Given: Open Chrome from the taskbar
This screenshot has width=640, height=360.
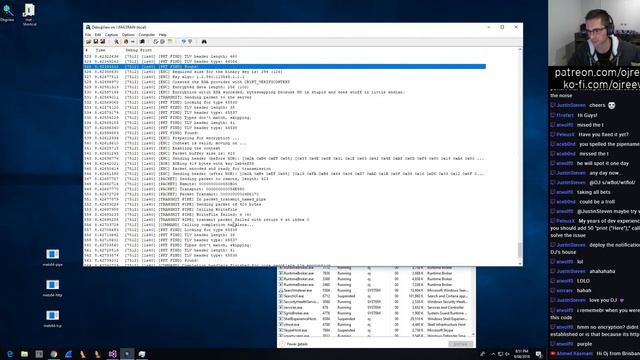Looking at the screenshot, I should [x=54, y=354].
